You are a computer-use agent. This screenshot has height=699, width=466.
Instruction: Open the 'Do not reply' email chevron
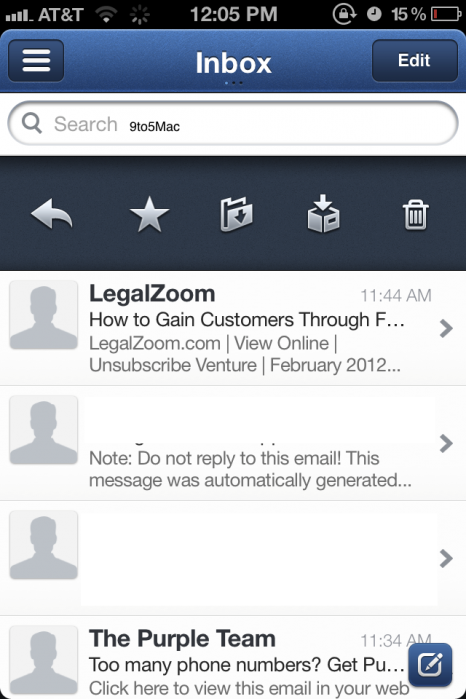tap(446, 444)
